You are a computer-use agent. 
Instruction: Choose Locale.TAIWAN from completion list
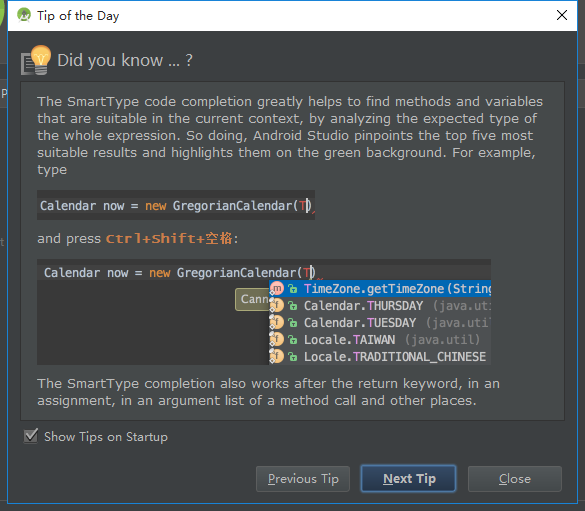(380, 340)
